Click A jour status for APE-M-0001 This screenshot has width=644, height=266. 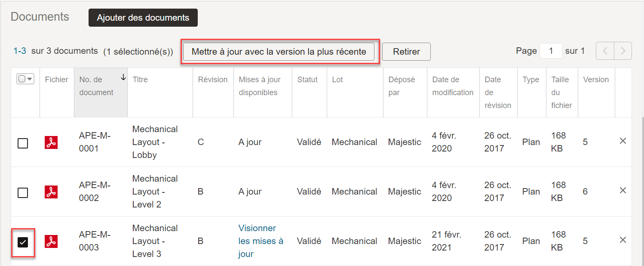250,142
